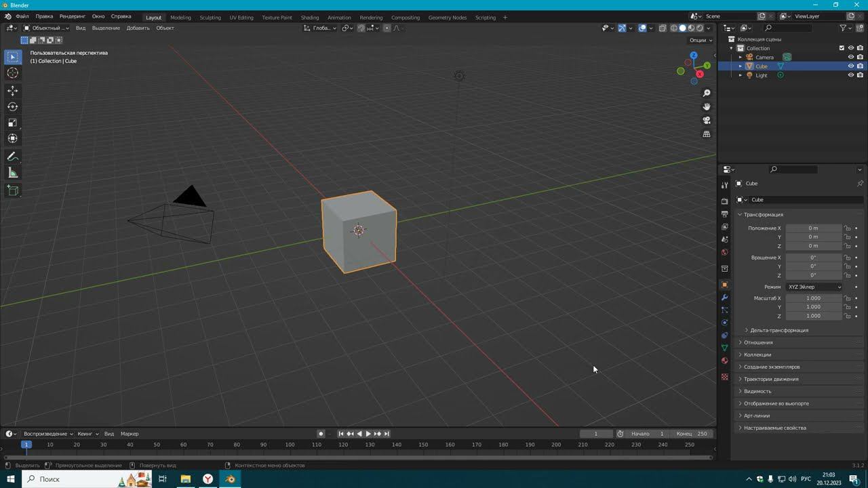The height and width of the screenshot is (488, 868).
Task: Switch to orthographic/perspective grid view icon
Action: pyautogui.click(x=706, y=134)
